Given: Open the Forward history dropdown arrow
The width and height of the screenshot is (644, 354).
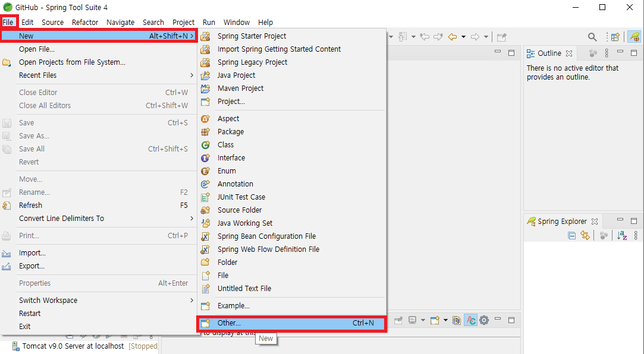Looking at the screenshot, I should click(486, 37).
